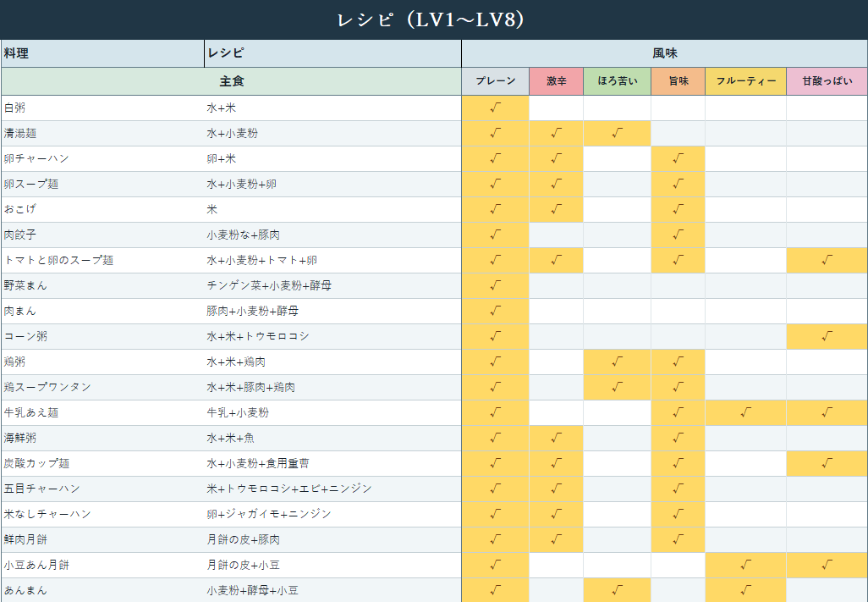Image resolution: width=868 pixels, height=602 pixels.
Task: Select the コーン粥 dish name
Action: tap(25, 336)
